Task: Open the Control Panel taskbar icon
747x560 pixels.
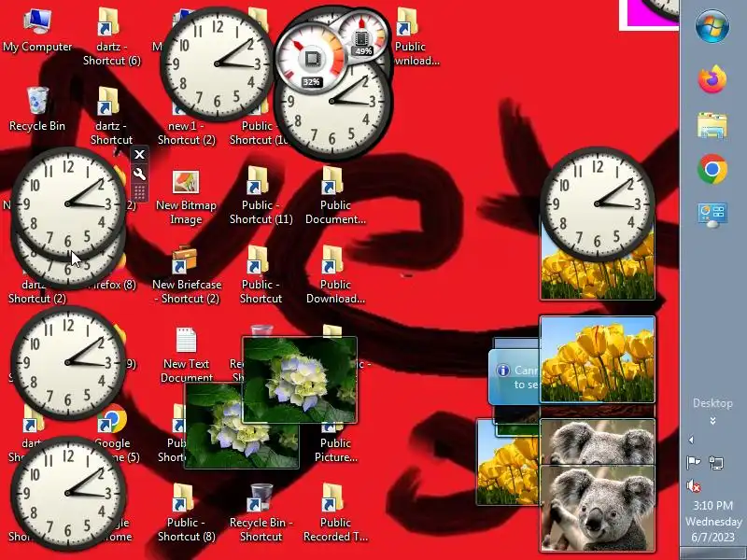Action: pyautogui.click(x=712, y=215)
